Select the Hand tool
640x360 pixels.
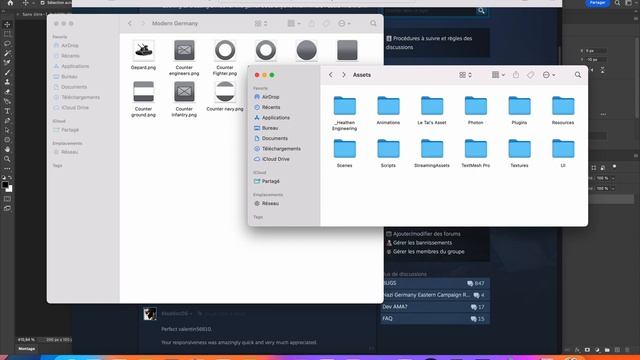[x=7, y=149]
